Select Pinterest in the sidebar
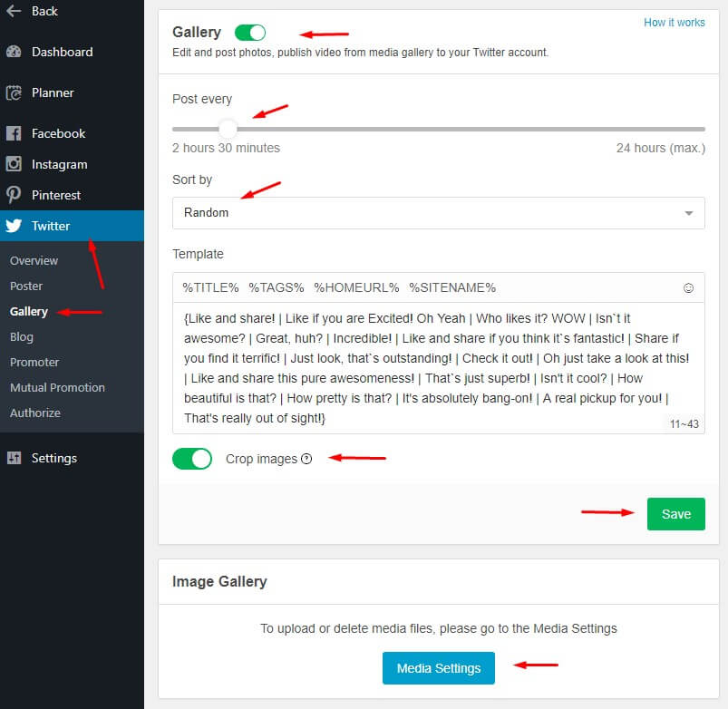 (72, 195)
